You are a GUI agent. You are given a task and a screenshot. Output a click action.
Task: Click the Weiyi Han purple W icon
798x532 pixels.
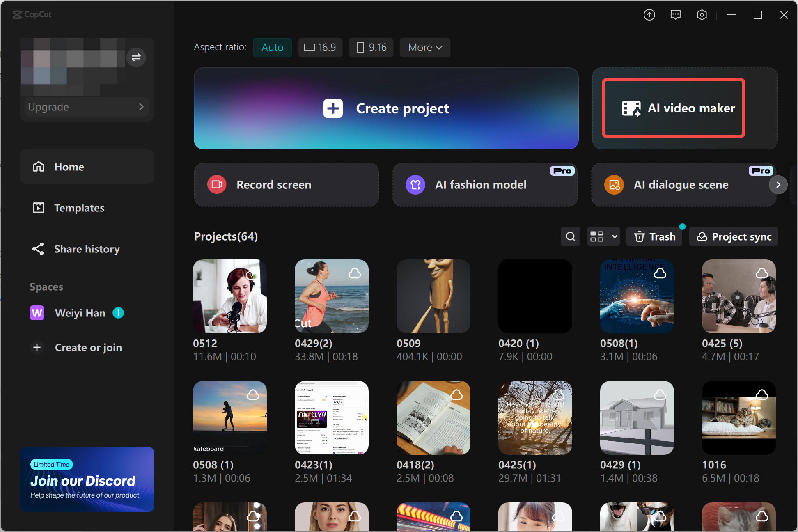pos(37,313)
